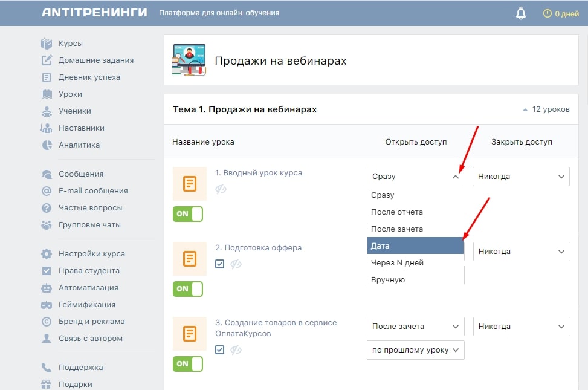The height and width of the screenshot is (390, 588).
Task: Click the ANTIТРЕНИНГИ logo
Action: click(x=94, y=13)
